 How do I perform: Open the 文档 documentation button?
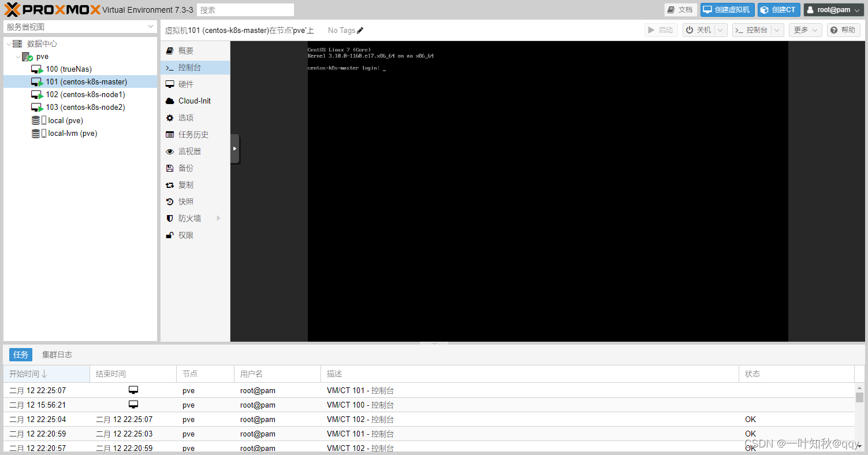click(x=680, y=10)
